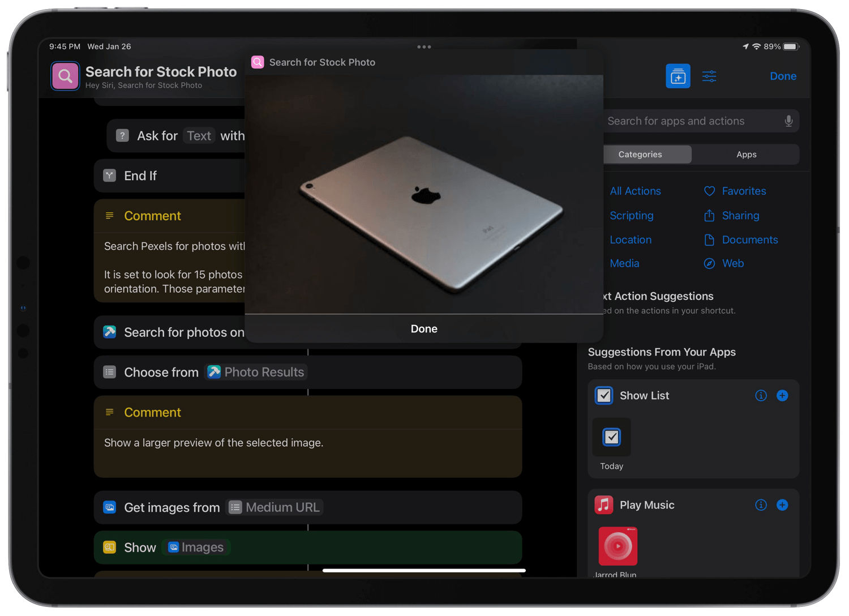Open the Search for Stock Photo shortcut icon

(x=65, y=76)
